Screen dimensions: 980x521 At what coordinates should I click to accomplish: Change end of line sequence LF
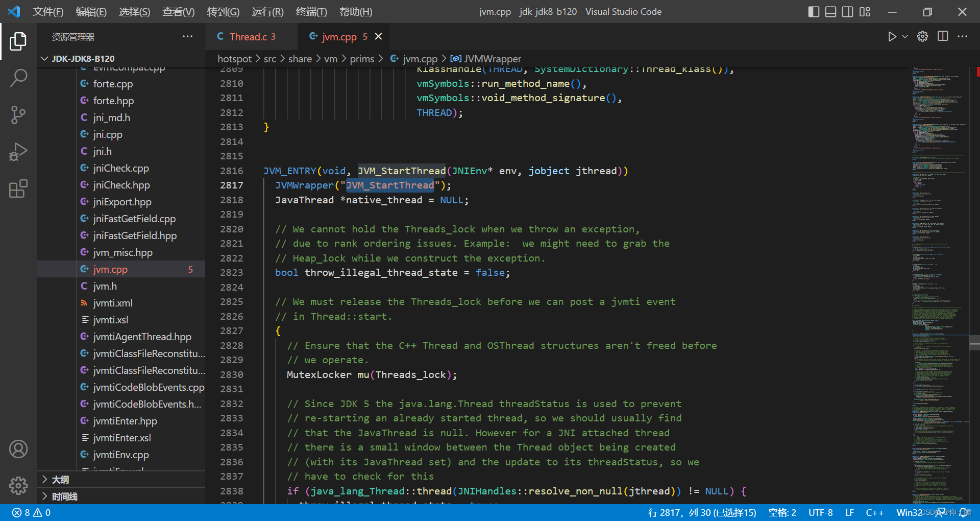849,512
